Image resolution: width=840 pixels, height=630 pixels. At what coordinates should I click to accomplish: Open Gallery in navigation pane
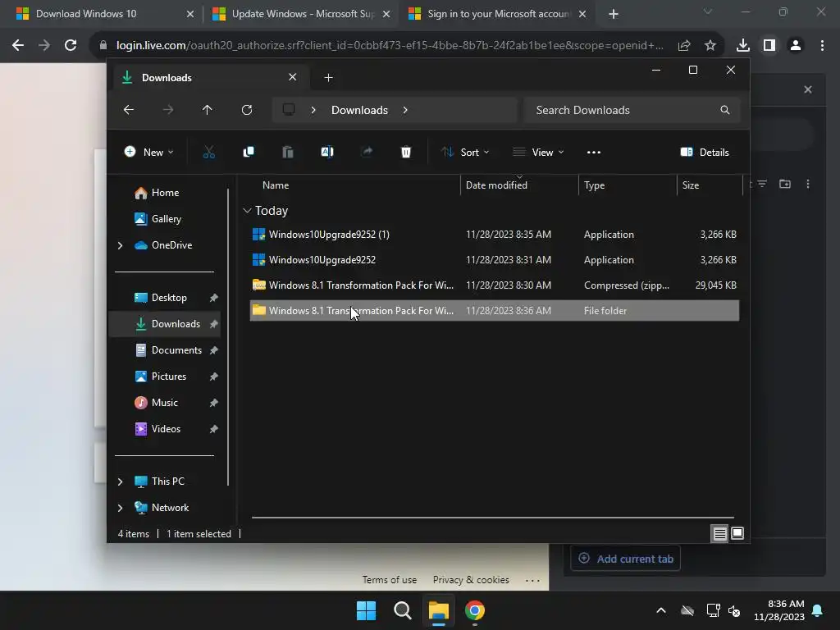coord(166,219)
